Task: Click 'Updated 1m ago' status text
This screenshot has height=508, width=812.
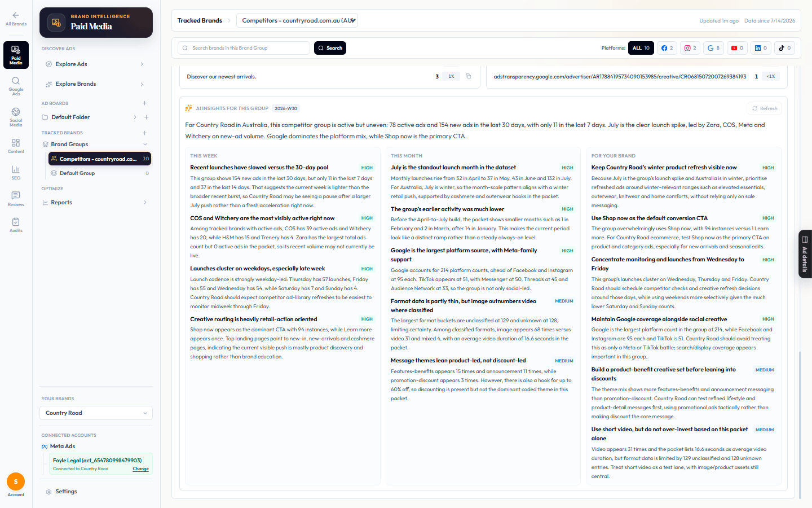Action: coord(719,21)
